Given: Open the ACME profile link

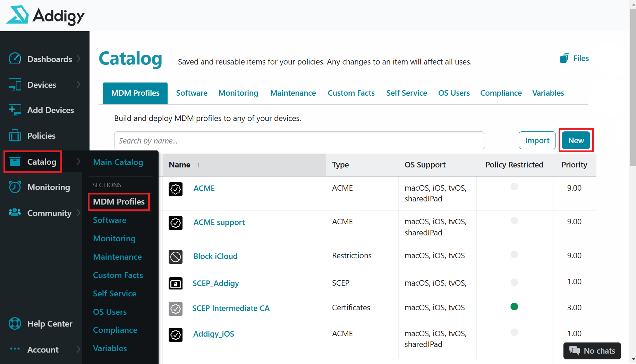Looking at the screenshot, I should pos(204,188).
